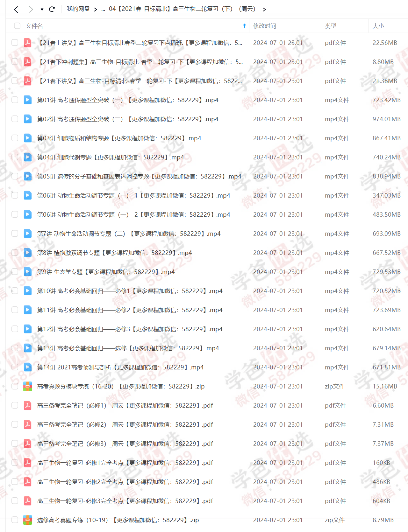Click video icon of 第01讲 高考遗传题型全突破
This screenshot has width=408, height=532.
pos(28,100)
